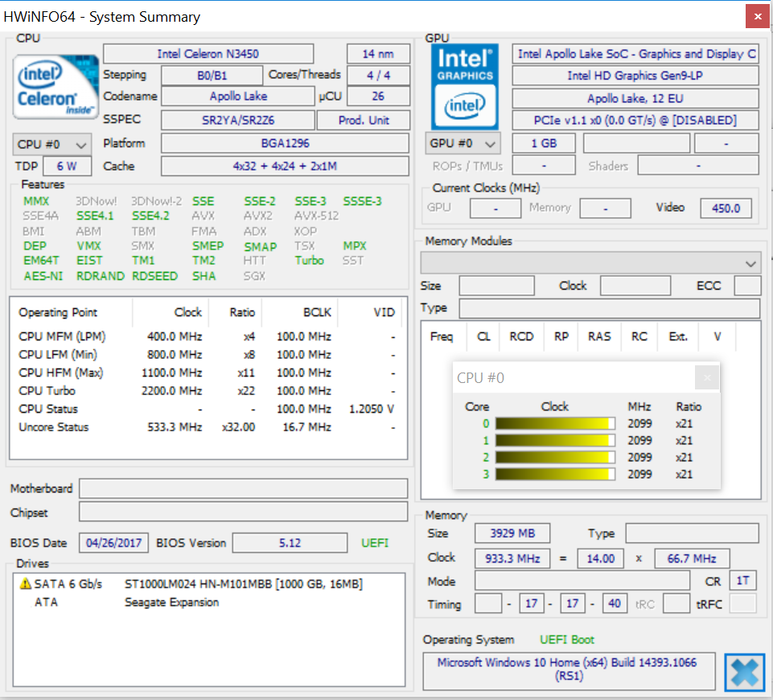The width and height of the screenshot is (773, 700).
Task: Open the GPU #0 selector dropdown
Action: pos(463,143)
